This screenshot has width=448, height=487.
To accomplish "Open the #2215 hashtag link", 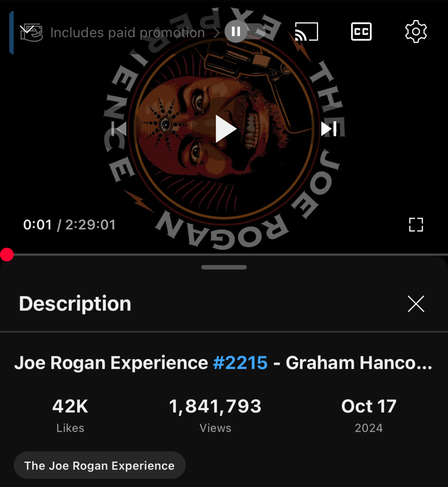I will click(240, 363).
